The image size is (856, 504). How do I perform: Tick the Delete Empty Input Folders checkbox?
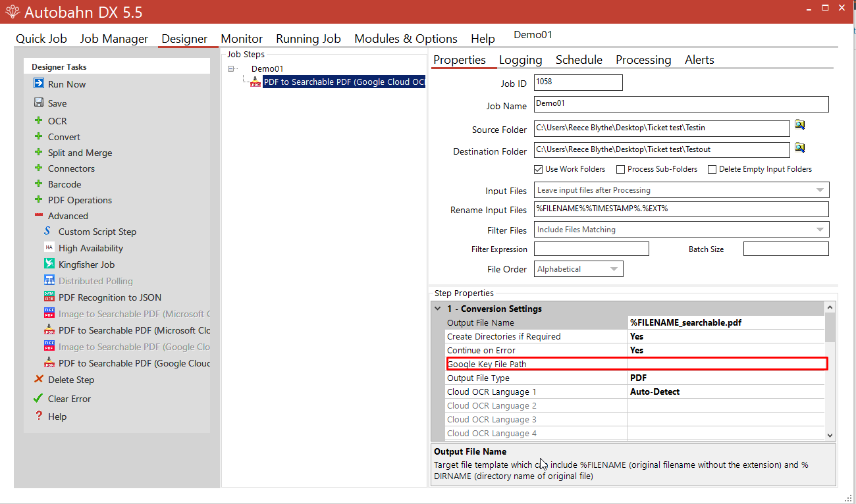pos(712,169)
